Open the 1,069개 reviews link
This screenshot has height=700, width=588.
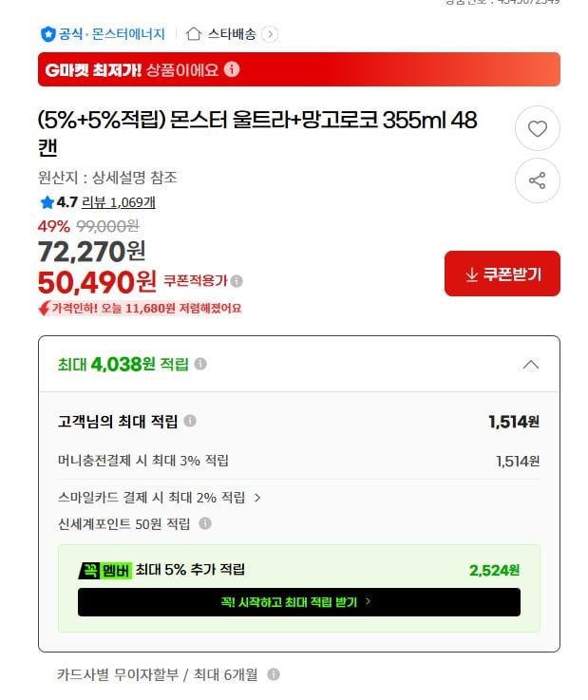[x=133, y=202]
